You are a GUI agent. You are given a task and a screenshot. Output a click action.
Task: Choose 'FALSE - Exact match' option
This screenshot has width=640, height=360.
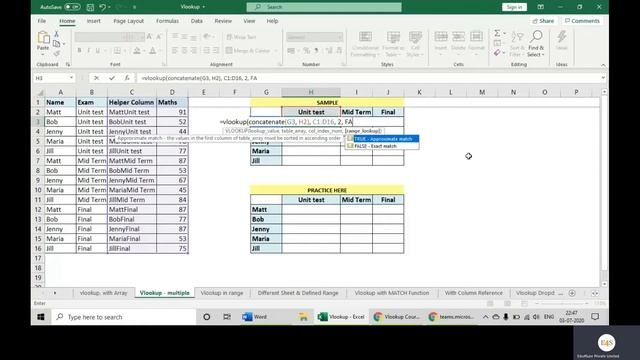pos(382,146)
